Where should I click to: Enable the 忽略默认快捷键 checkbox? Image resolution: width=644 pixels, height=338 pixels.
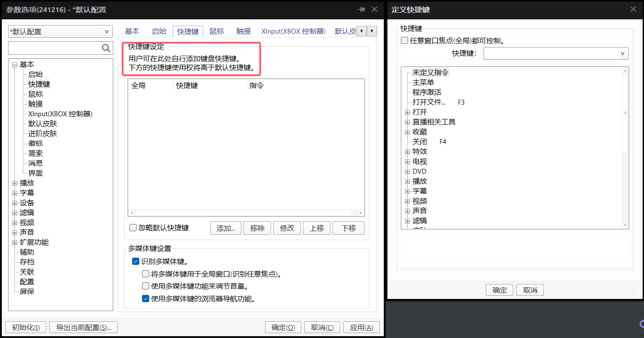[x=133, y=228]
